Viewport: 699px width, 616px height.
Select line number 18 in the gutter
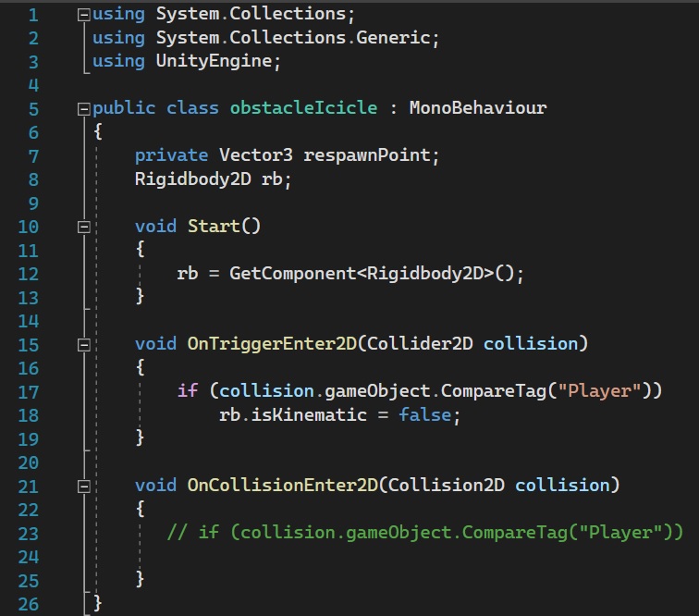28,414
